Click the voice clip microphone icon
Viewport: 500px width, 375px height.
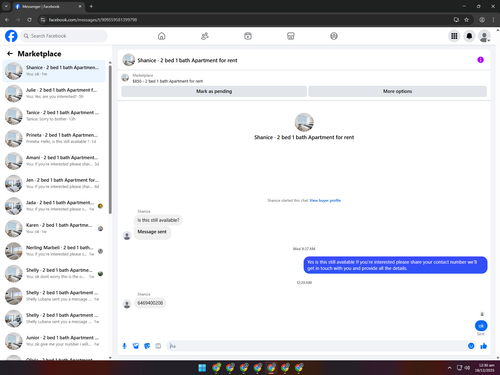click(124, 346)
